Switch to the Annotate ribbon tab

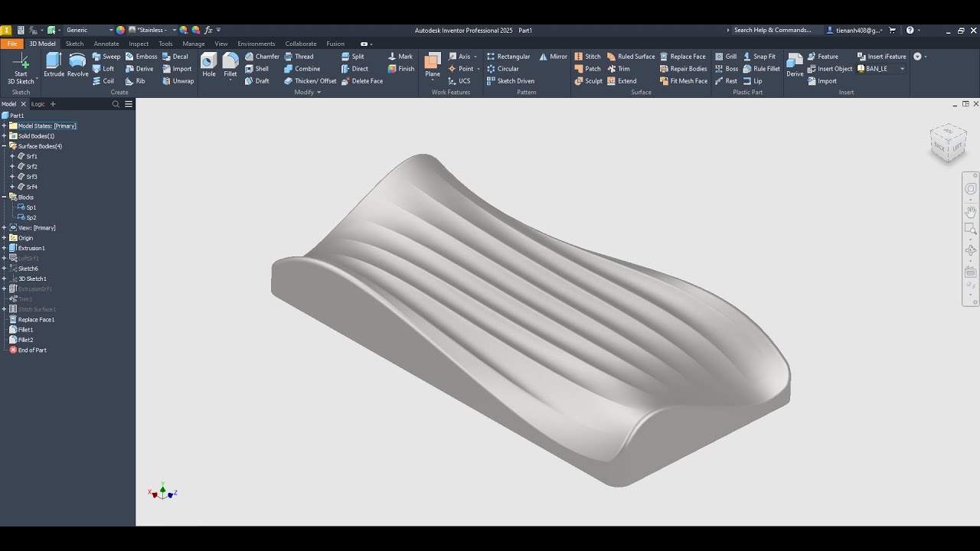tap(106, 44)
